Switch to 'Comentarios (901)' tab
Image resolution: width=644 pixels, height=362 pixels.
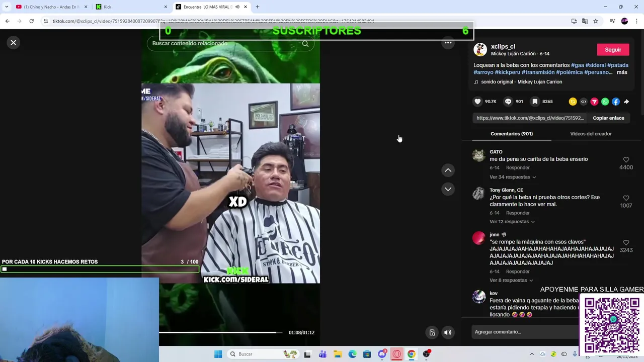click(x=512, y=134)
